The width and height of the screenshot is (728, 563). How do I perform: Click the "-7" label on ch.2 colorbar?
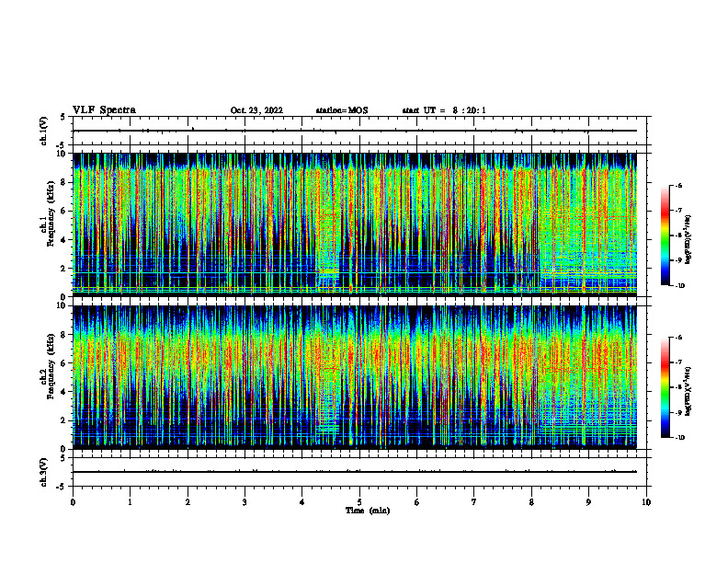click(x=678, y=362)
